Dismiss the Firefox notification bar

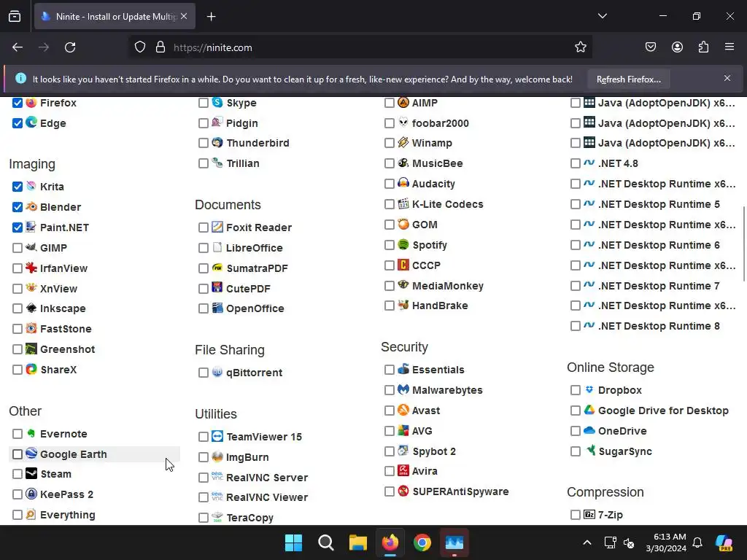(x=727, y=78)
